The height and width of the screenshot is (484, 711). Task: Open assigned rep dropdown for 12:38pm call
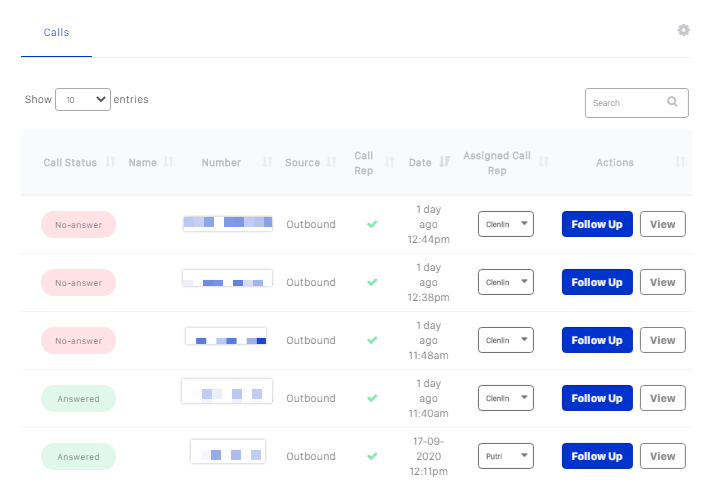(x=506, y=282)
